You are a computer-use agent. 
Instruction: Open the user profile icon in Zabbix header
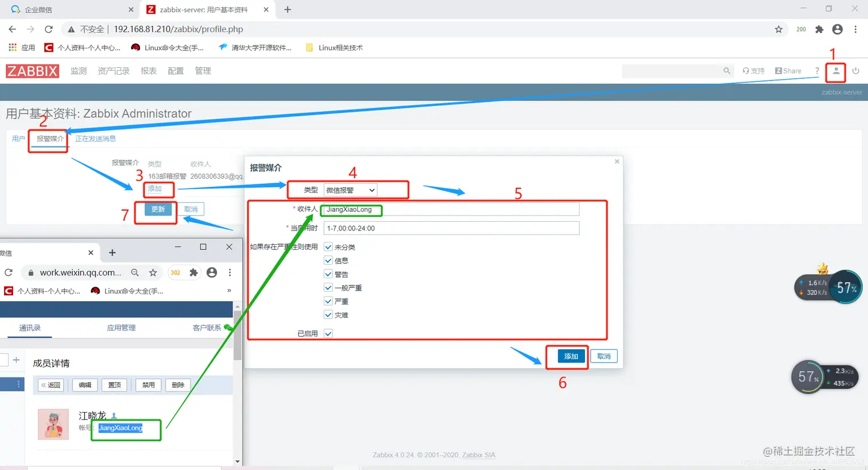tap(836, 71)
